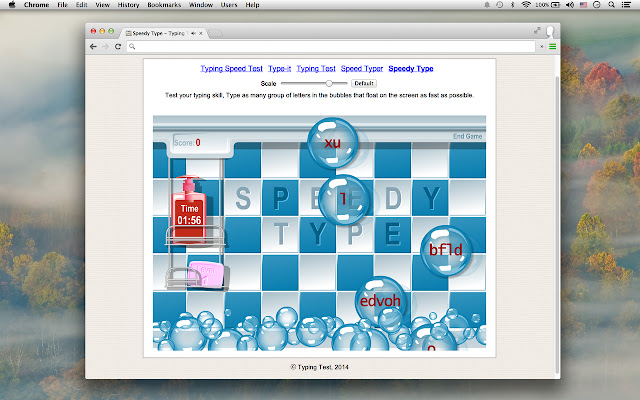Viewport: 640px width, 400px height.
Task: Open the Chrome menu
Action: (x=36, y=5)
